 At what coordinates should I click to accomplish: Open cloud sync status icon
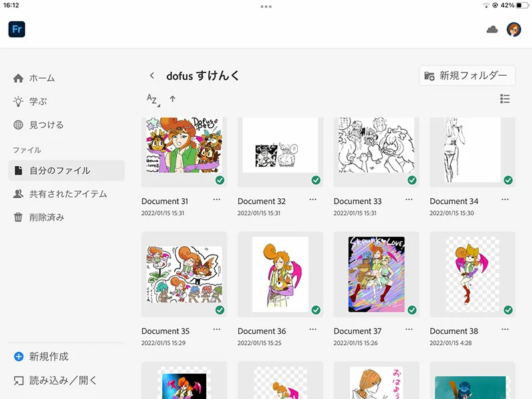[492, 29]
